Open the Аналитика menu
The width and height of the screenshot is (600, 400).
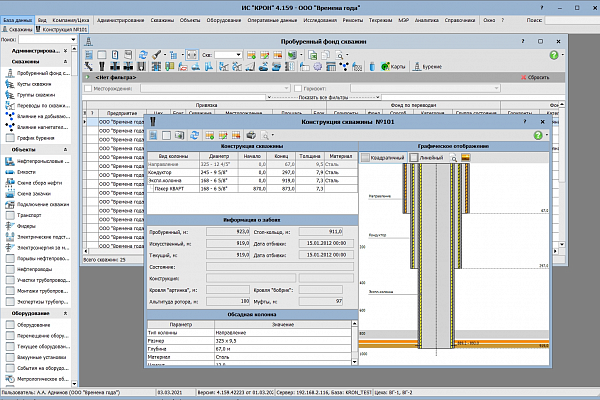point(426,20)
